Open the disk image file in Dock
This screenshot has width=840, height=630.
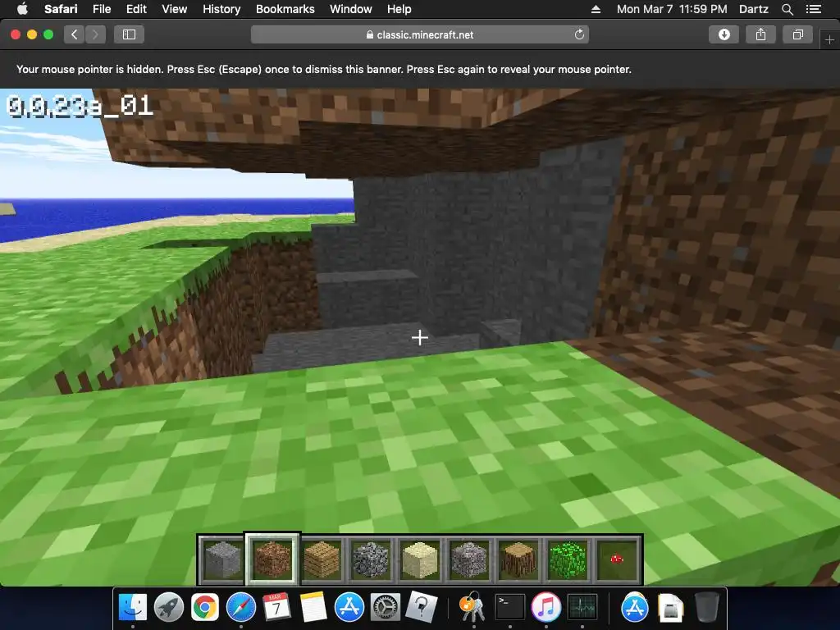[x=671, y=609]
